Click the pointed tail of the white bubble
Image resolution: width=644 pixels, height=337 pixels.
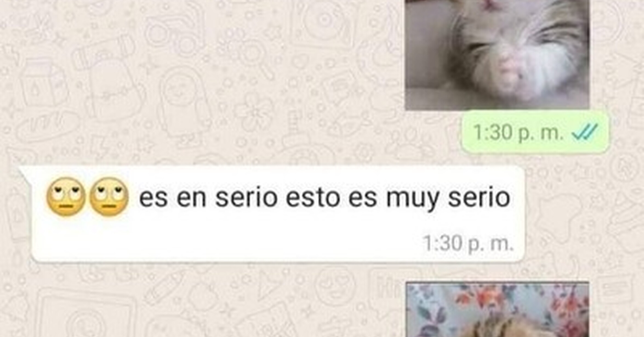(x=25, y=172)
